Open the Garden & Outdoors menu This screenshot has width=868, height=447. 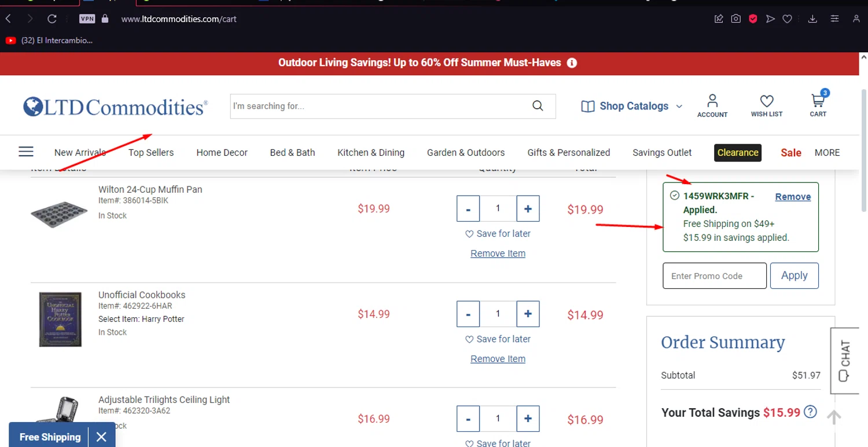(466, 152)
